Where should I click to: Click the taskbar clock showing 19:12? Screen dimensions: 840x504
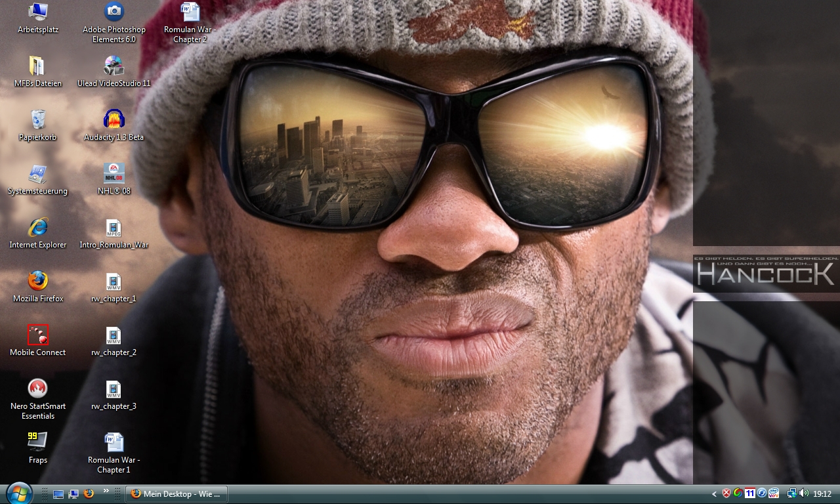822,494
